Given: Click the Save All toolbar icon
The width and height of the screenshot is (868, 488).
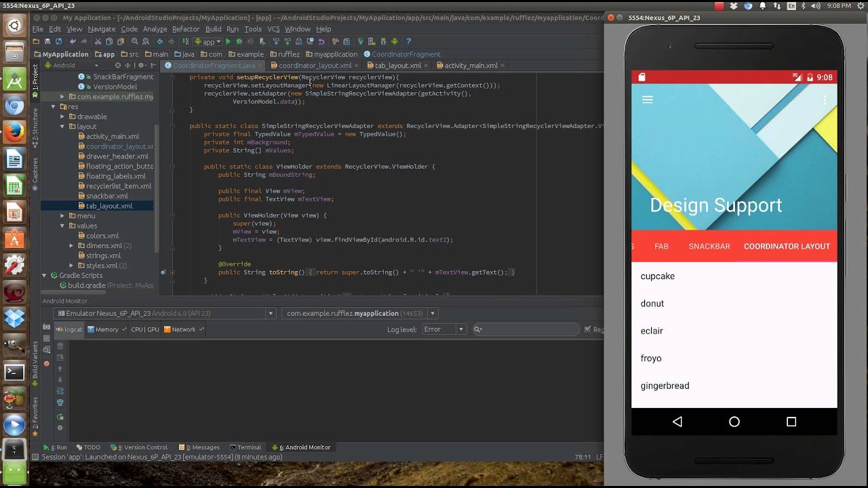Looking at the screenshot, I should click(47, 41).
